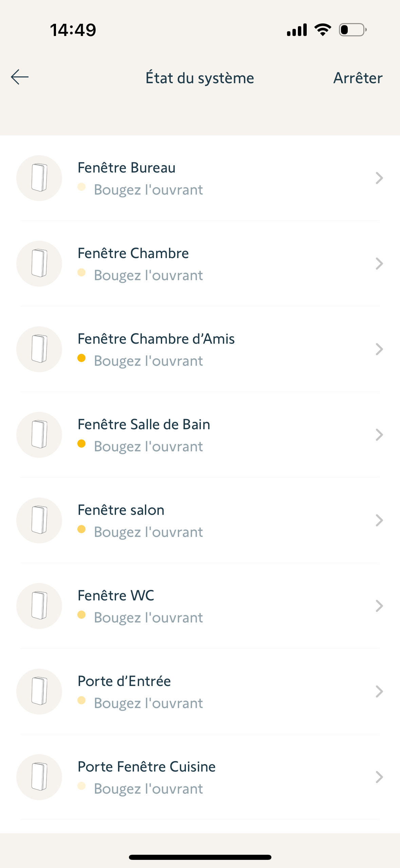Viewport: 400px width, 868px height.
Task: Tap the Fenêtre Bureau sensor icon
Action: pos(39,178)
